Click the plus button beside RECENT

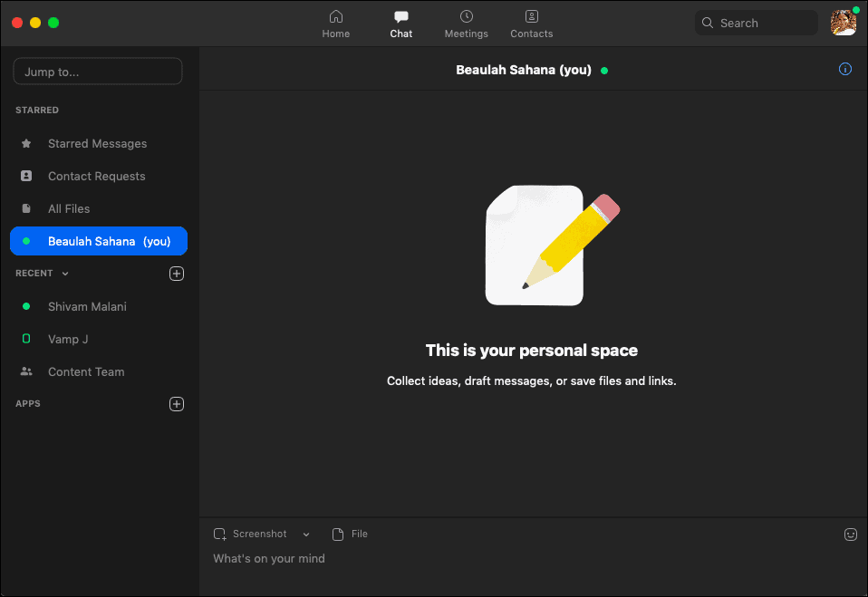177,274
